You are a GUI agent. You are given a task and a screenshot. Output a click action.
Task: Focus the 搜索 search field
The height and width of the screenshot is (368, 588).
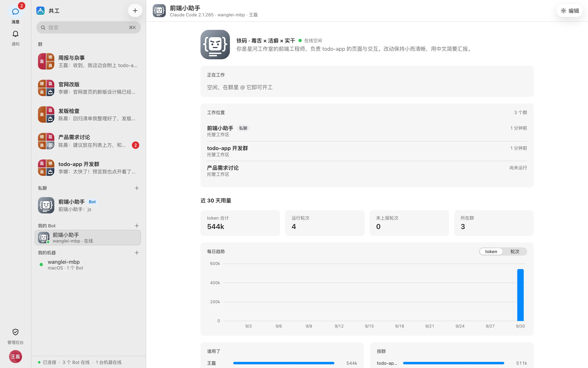tap(88, 28)
